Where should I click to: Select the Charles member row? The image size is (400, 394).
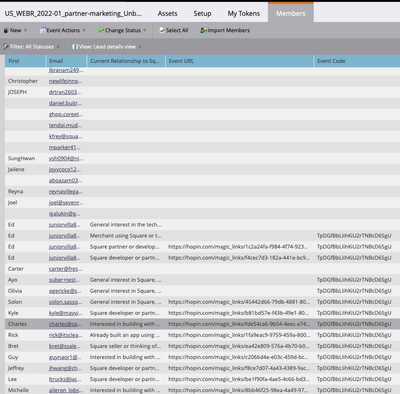pyautogui.click(x=202, y=324)
